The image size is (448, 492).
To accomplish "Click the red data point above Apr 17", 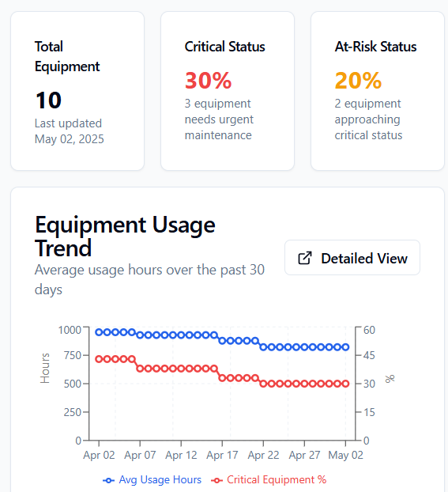I will [222, 378].
